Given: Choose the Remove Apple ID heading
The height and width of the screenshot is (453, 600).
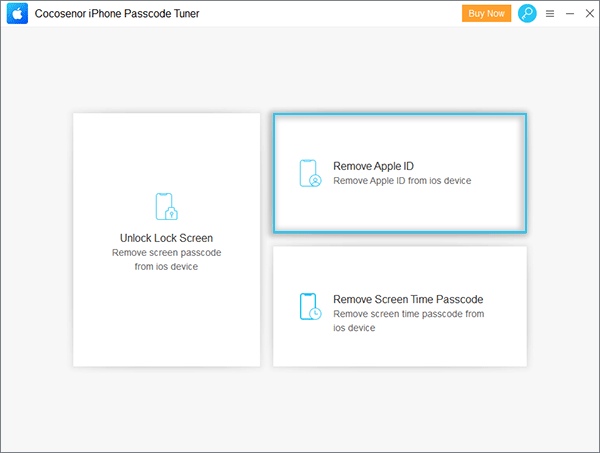Looking at the screenshot, I should (x=373, y=166).
